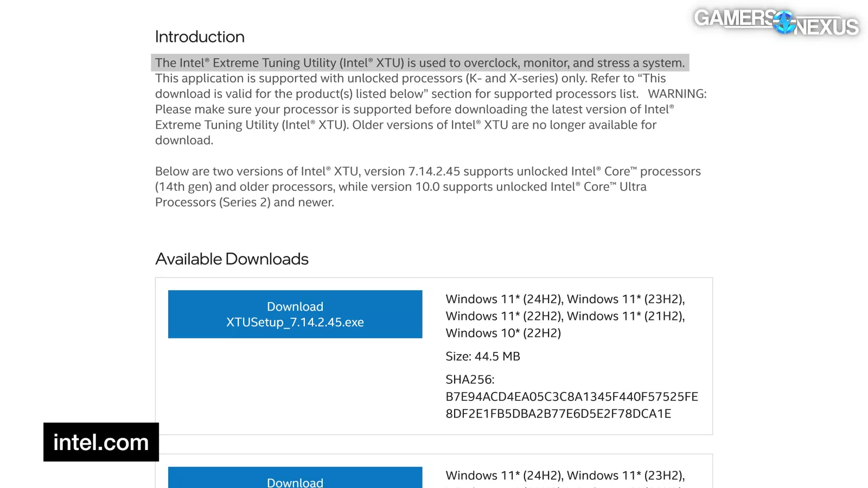Click the highlighted Intel Extreme Tuning Utility sentence
The image size is (868, 488).
click(420, 63)
